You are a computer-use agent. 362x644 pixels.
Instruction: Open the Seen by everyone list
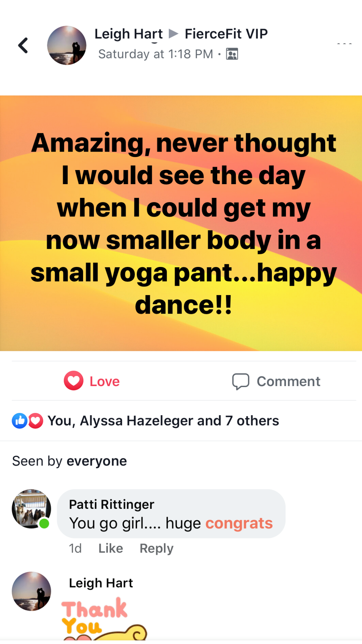(x=69, y=461)
